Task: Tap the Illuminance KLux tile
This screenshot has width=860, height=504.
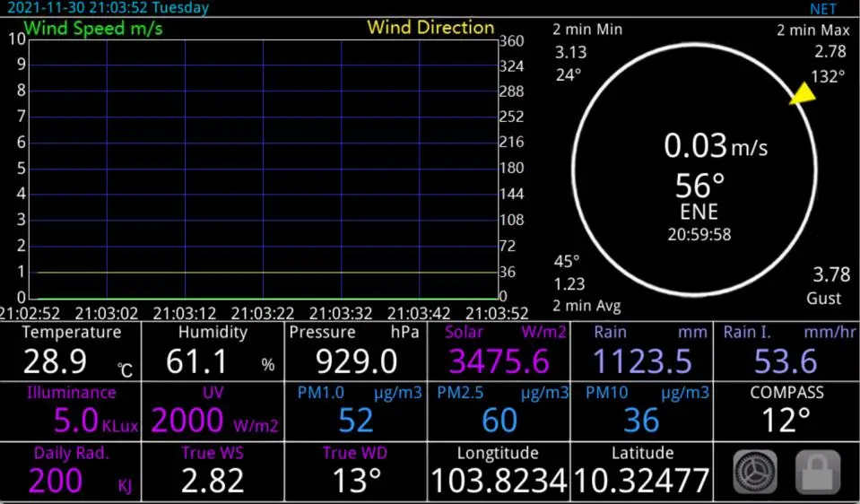Action: point(72,411)
